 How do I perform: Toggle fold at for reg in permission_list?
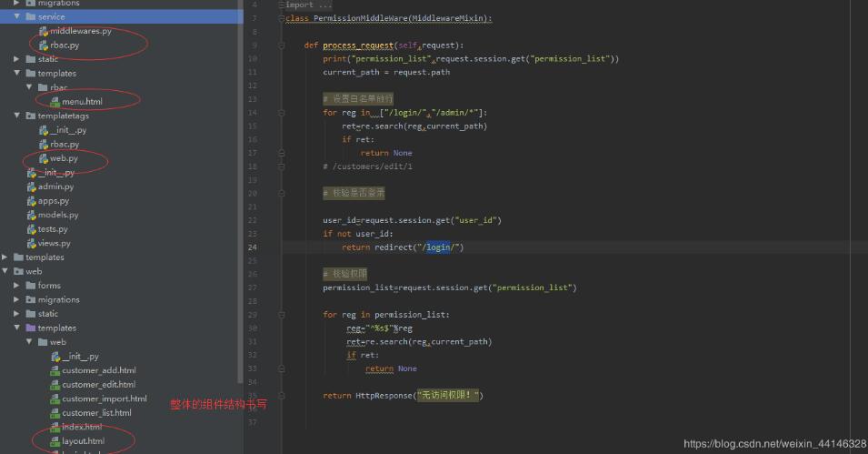(x=281, y=315)
